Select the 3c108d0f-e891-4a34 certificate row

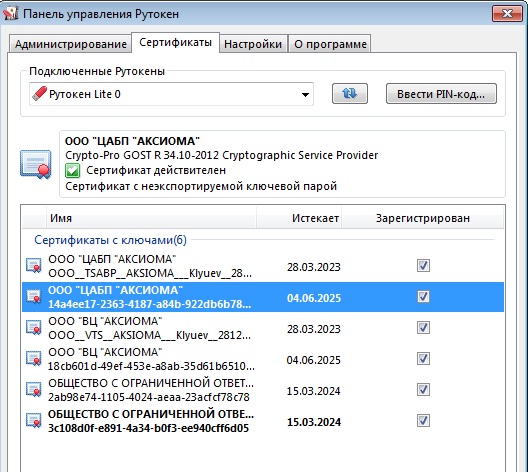coord(263,421)
